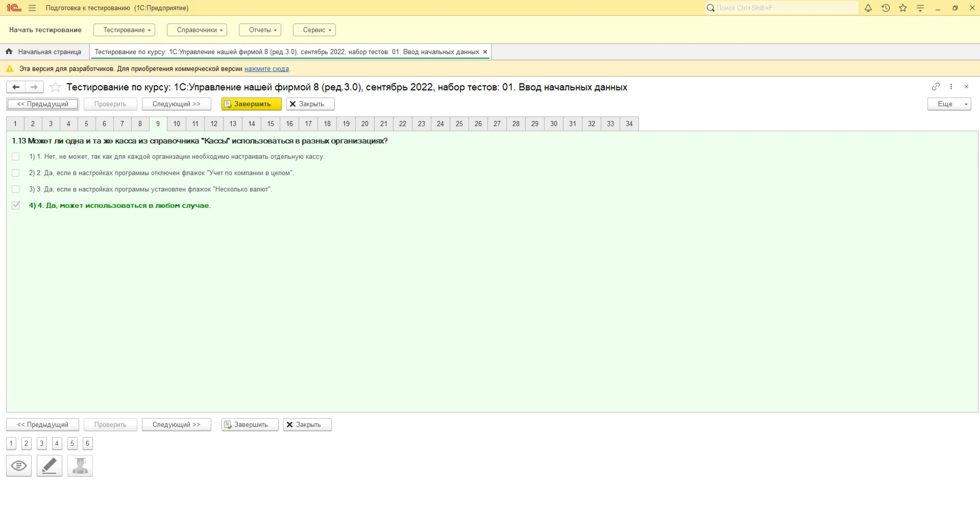
Task: Open the 1C main menu hamburger icon
Action: (x=32, y=8)
